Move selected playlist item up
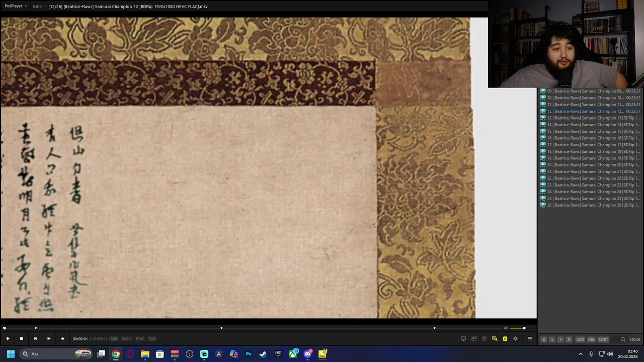Screen dimensions: 644x362 pyautogui.click(x=552, y=339)
